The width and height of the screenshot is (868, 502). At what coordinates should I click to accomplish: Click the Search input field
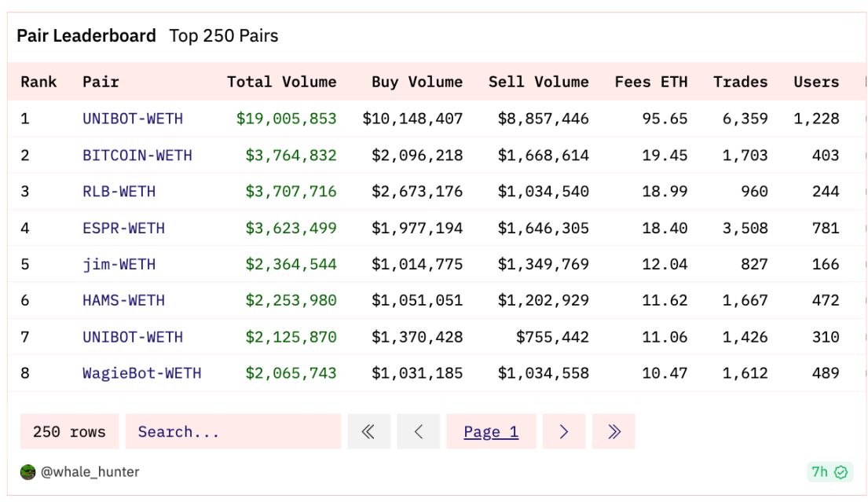(233, 431)
